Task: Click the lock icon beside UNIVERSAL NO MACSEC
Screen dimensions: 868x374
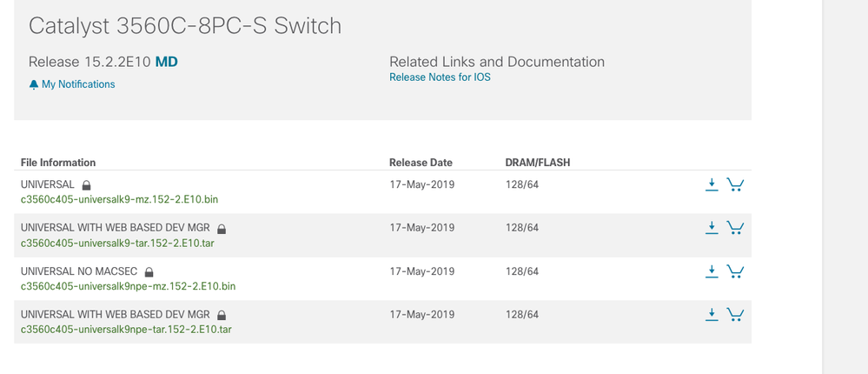Action: coord(149,272)
